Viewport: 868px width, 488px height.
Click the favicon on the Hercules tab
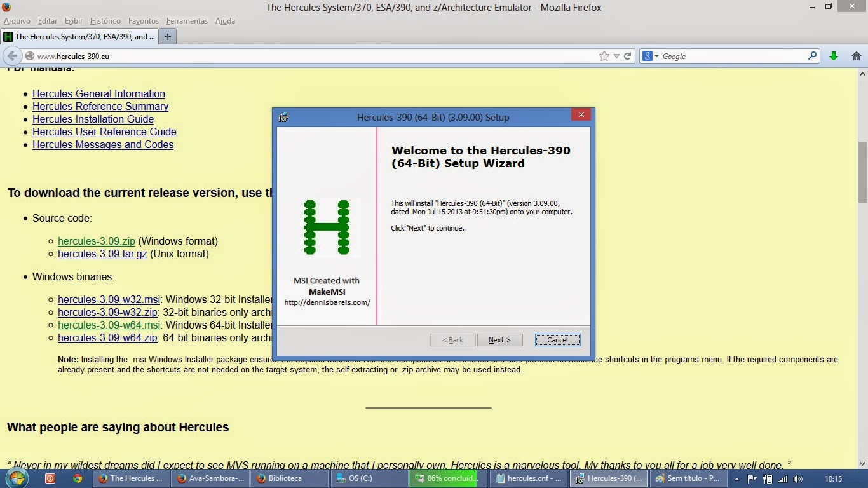[8, 36]
